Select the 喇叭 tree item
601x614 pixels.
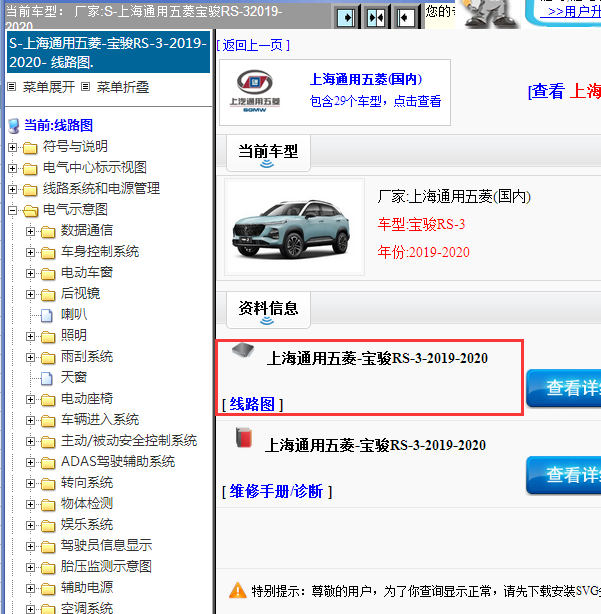click(74, 314)
